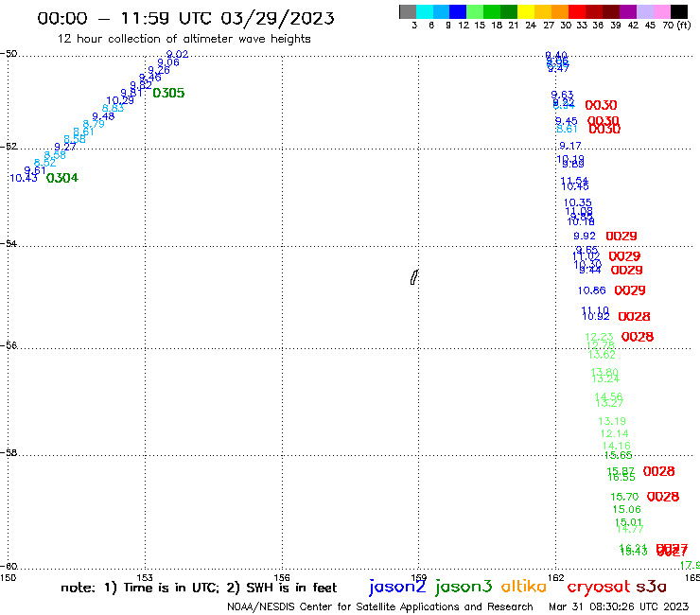700x615 pixels.
Task: Click the longitude axis label "156"
Action: (x=282, y=577)
